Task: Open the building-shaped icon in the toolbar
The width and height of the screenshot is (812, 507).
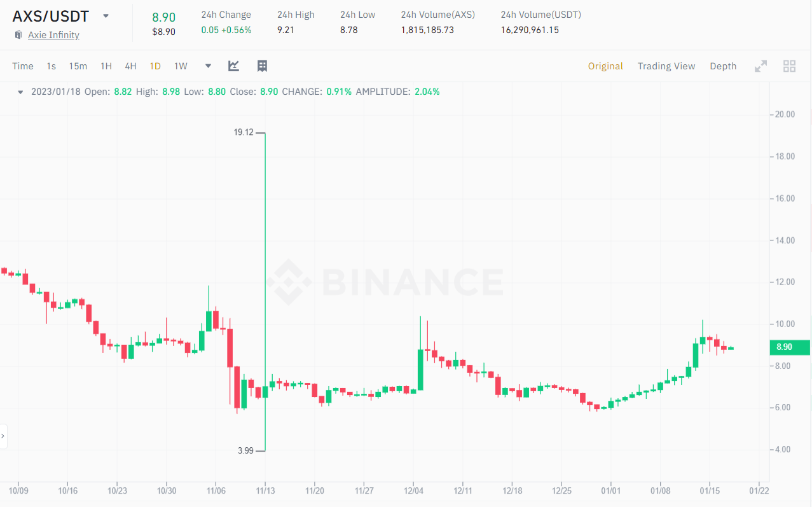Action: coord(262,66)
